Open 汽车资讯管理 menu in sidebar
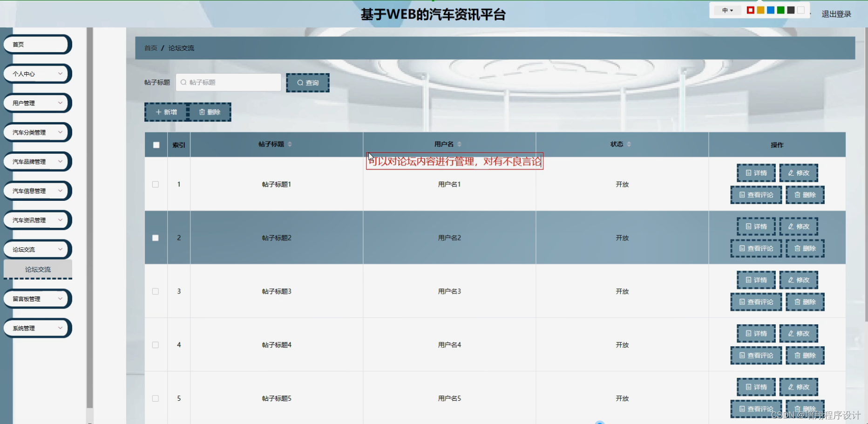Image resolution: width=868 pixels, height=424 pixels. pos(37,220)
